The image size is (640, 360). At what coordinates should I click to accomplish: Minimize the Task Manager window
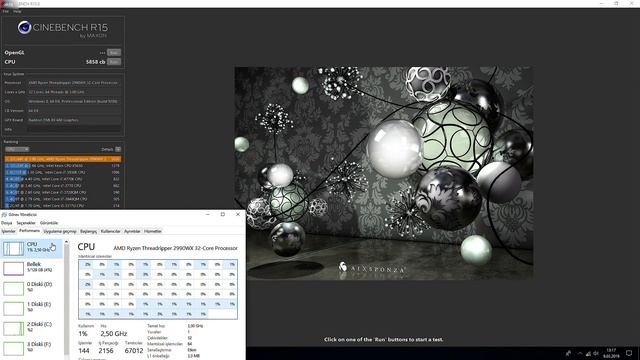click(x=208, y=214)
